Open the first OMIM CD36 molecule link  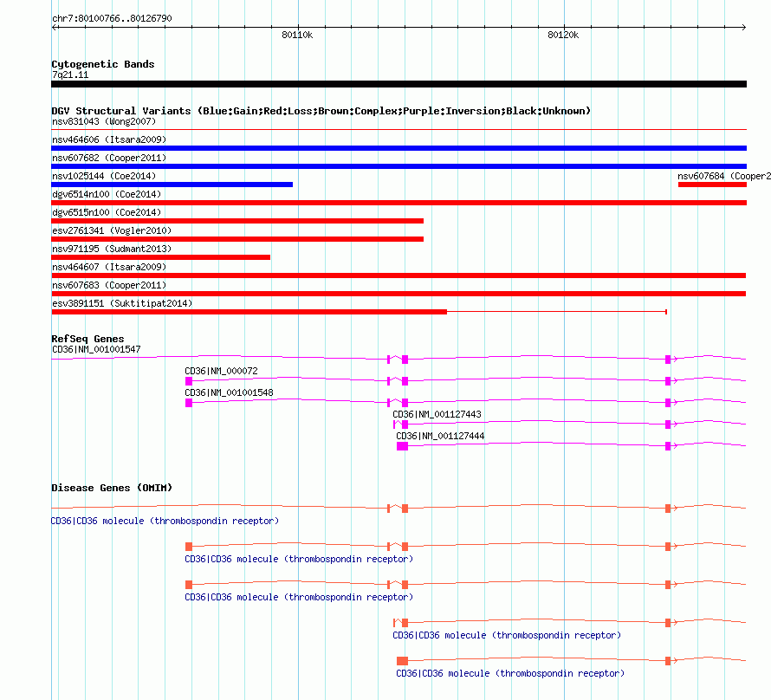point(165,521)
